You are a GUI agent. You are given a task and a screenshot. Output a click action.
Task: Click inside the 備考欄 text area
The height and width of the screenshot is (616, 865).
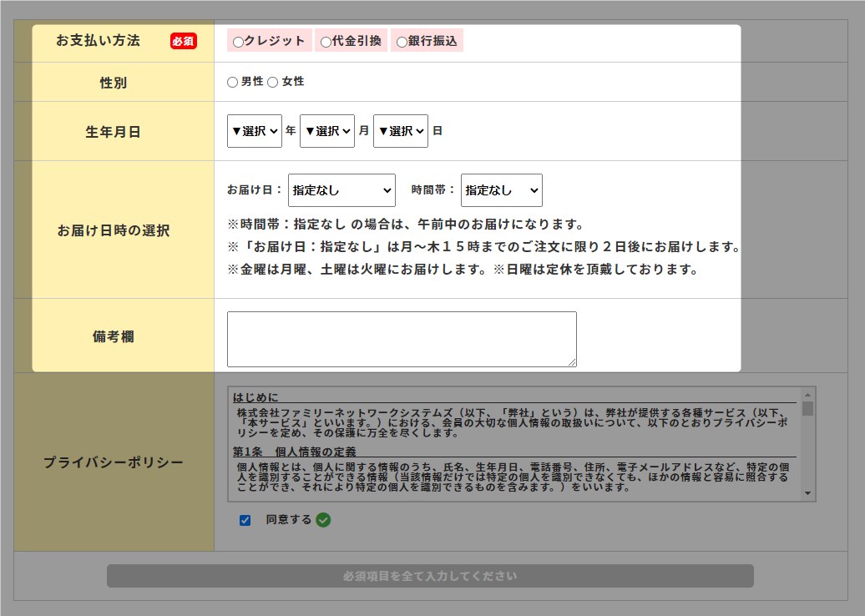pyautogui.click(x=402, y=339)
